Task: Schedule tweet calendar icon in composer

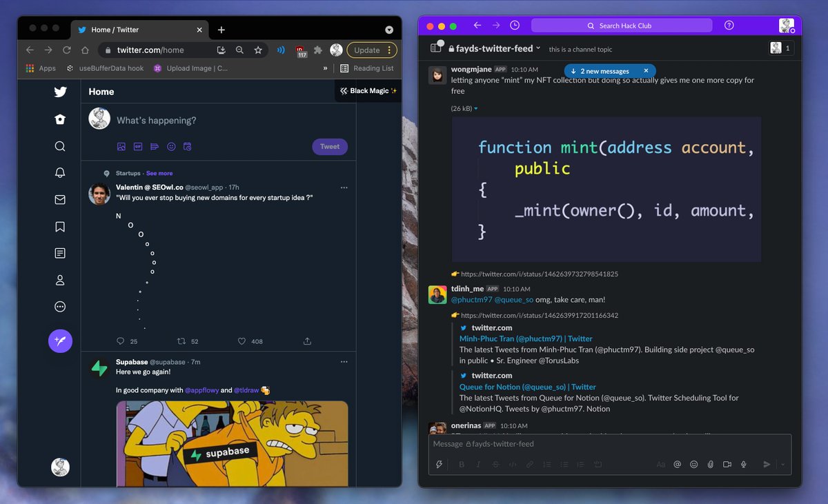Action: coord(187,147)
